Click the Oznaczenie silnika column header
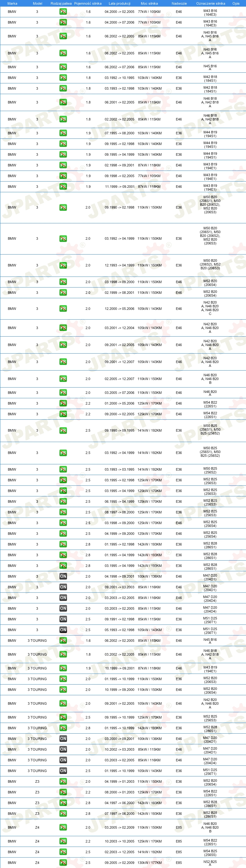 click(211, 3)
